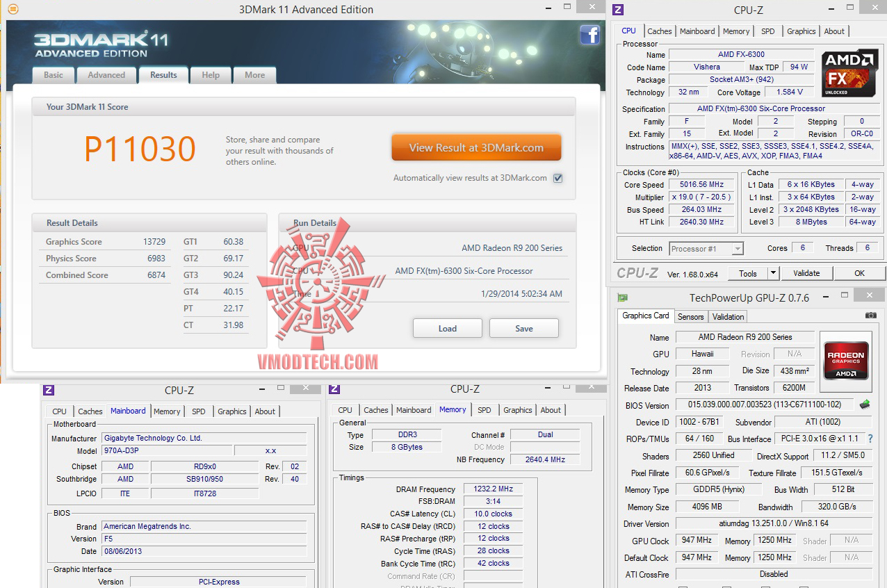Click the Combined Score value 6874
The width and height of the screenshot is (887, 588).
coord(156,275)
